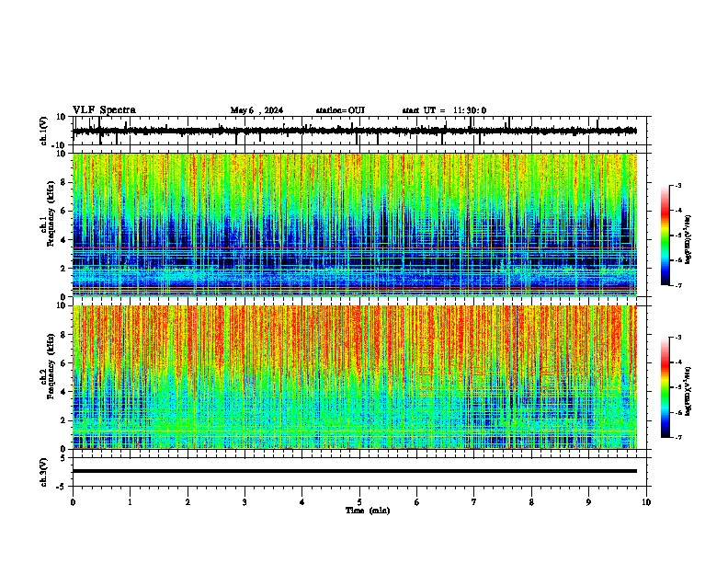This screenshot has width=728, height=563.
Task: Click the "ch.1(V)" waveform axis label
Action: pyautogui.click(x=44, y=131)
